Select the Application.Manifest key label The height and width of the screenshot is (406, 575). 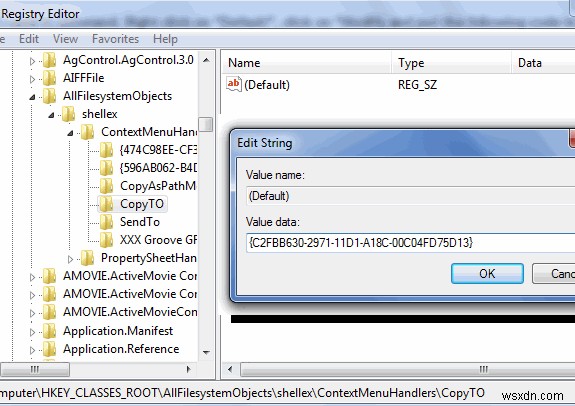[x=118, y=331]
